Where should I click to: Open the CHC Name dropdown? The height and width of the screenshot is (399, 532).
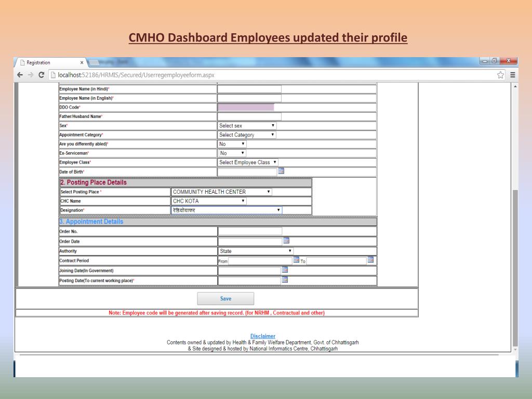click(209, 201)
